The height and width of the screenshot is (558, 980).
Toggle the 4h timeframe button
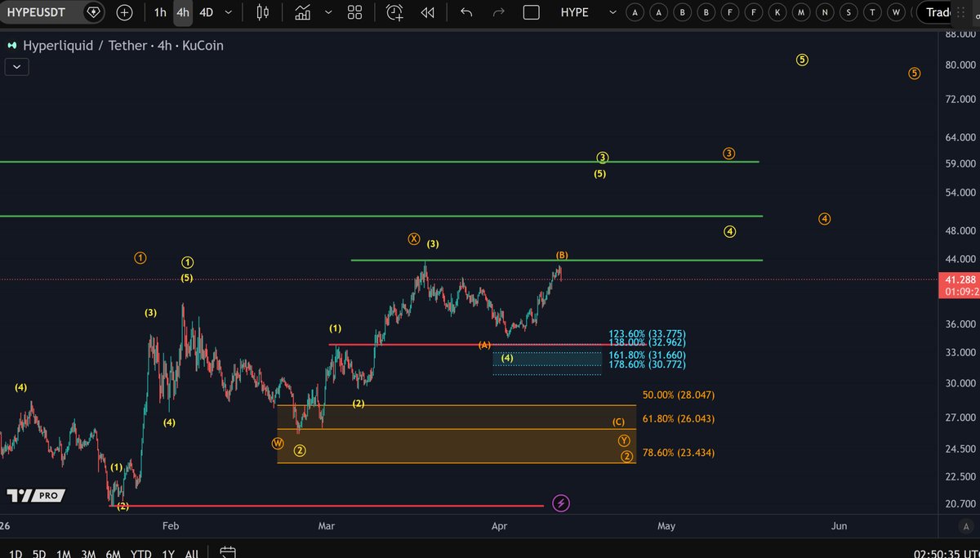(x=183, y=12)
